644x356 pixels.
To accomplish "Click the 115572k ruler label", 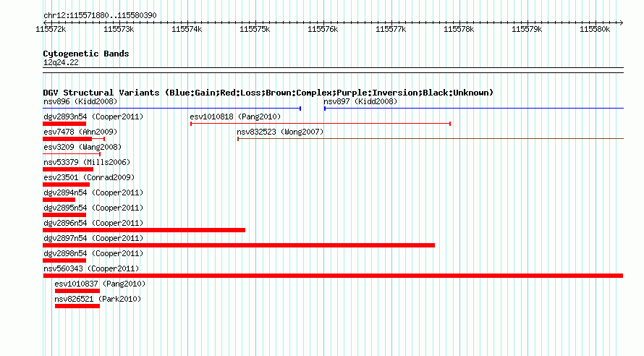I will tap(51, 29).
